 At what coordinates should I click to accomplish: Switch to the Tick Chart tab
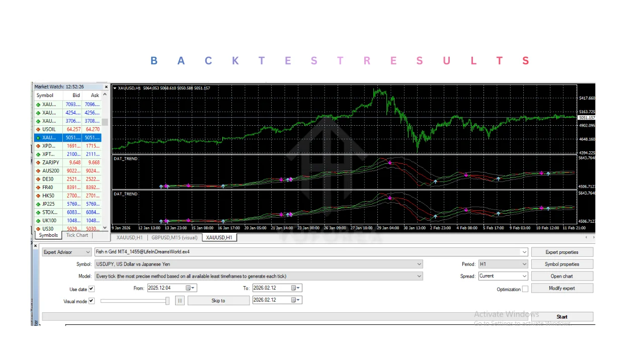(x=77, y=235)
